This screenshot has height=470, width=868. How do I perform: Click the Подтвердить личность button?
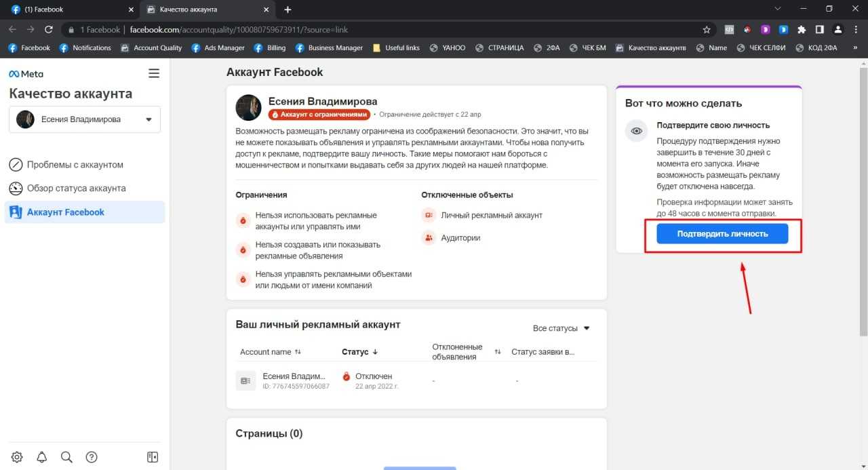coord(722,233)
